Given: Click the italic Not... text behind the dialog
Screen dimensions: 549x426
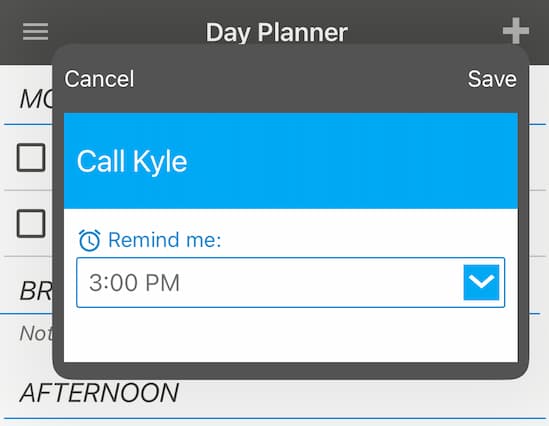Looking at the screenshot, I should [36, 333].
